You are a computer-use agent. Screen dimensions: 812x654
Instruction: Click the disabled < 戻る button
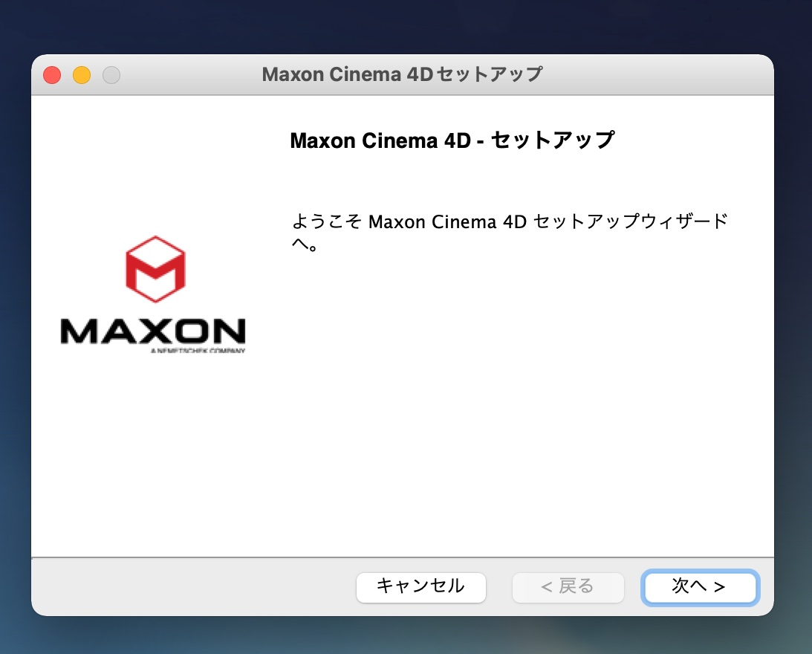pos(568,587)
